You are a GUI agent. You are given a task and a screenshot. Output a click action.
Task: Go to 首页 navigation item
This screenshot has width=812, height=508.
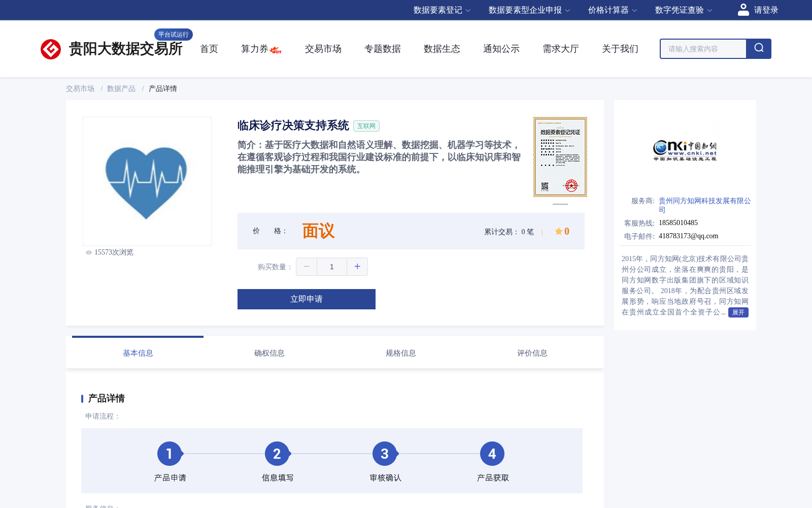click(209, 49)
